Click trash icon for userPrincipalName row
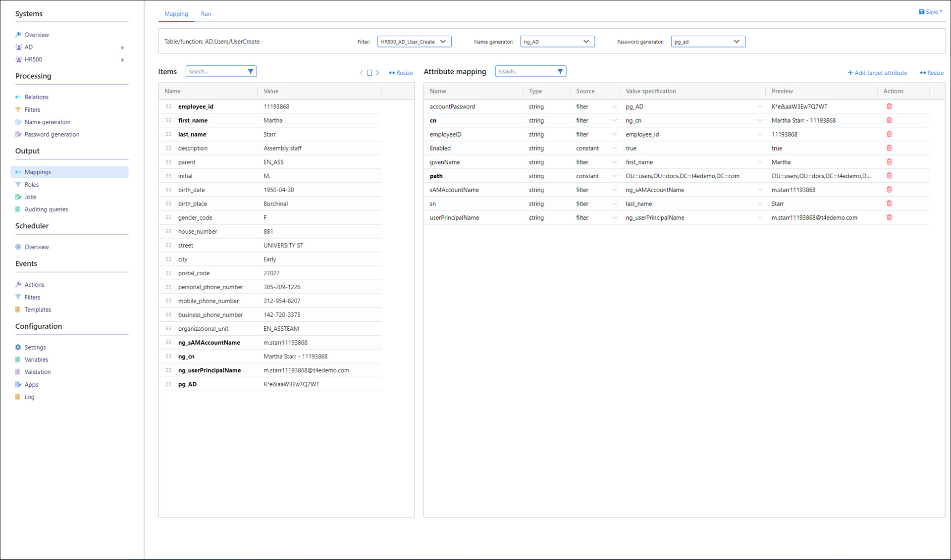This screenshot has width=951, height=560. click(x=889, y=217)
